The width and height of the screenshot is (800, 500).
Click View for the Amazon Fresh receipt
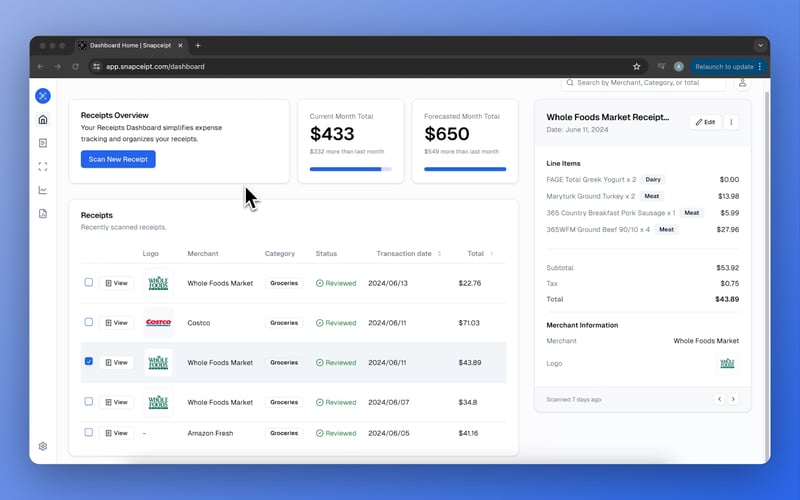pyautogui.click(x=116, y=433)
